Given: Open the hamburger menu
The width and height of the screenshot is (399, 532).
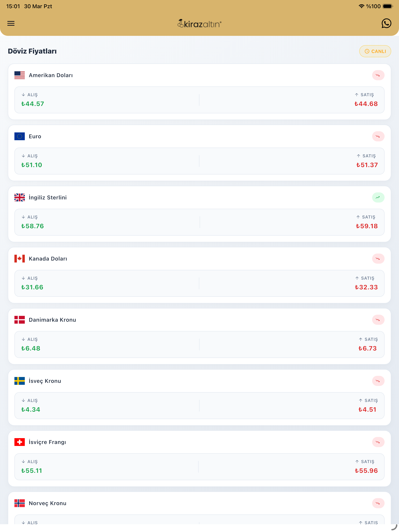Looking at the screenshot, I should [x=11, y=23].
